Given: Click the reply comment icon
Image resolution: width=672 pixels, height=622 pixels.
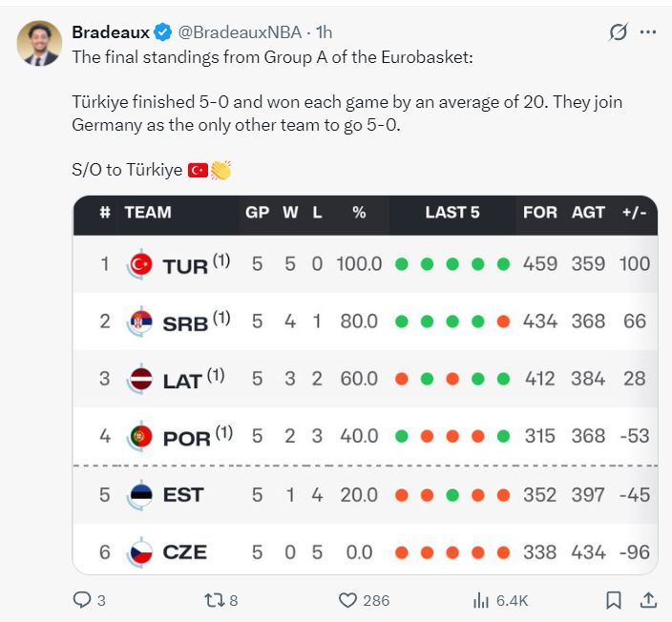Looking at the screenshot, I should [x=82, y=600].
